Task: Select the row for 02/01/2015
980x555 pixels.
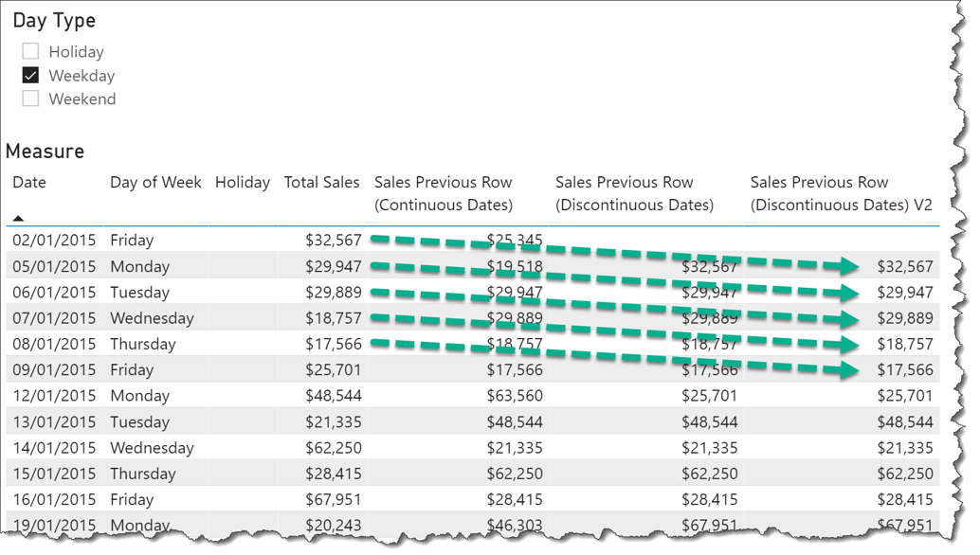Action: 54,240
